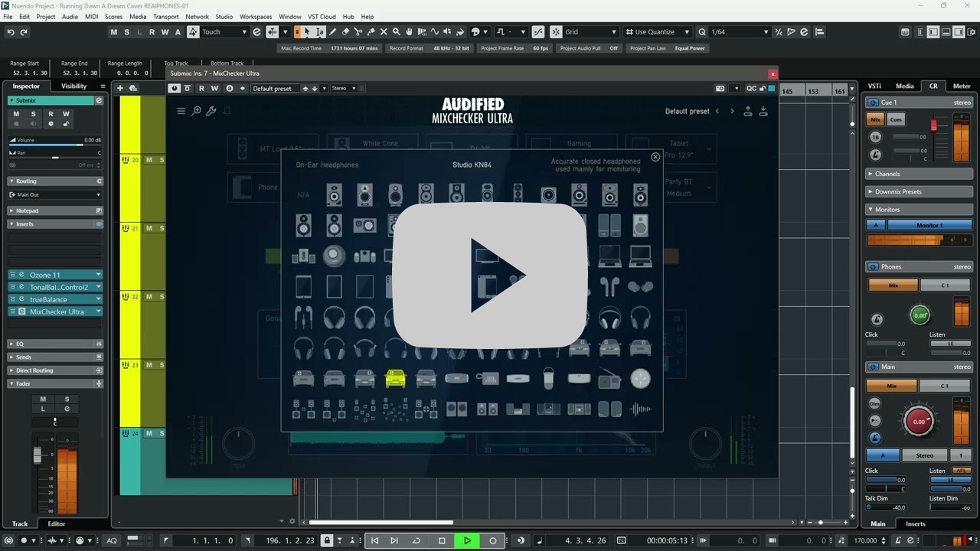Select the Draw pencil tool
This screenshot has height=551, width=980.
pos(332,32)
